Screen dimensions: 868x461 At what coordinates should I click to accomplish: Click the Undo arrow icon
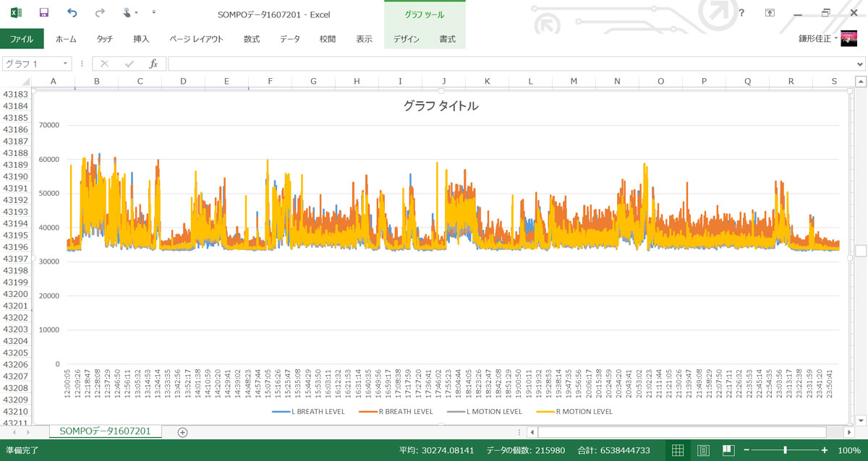point(72,13)
